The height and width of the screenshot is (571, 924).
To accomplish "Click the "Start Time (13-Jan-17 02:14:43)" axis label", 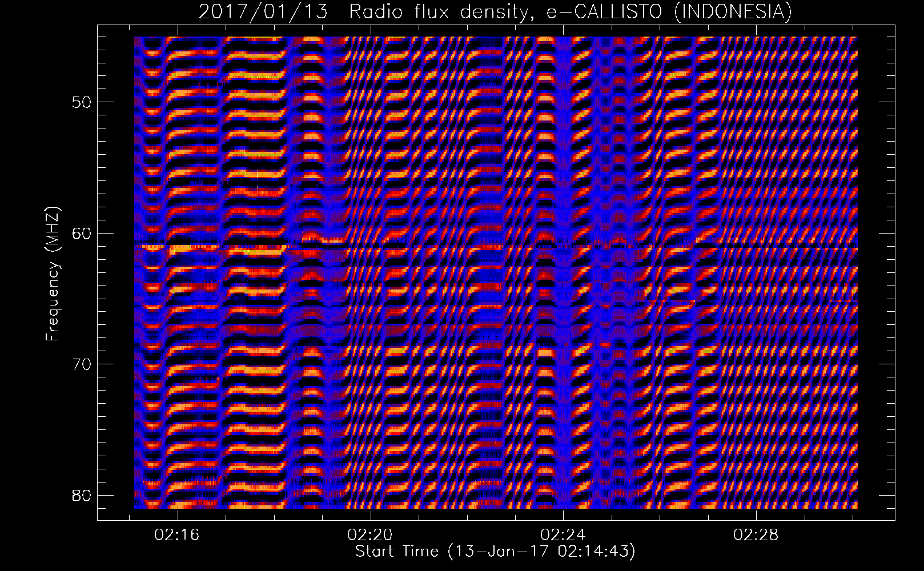I will (495, 552).
